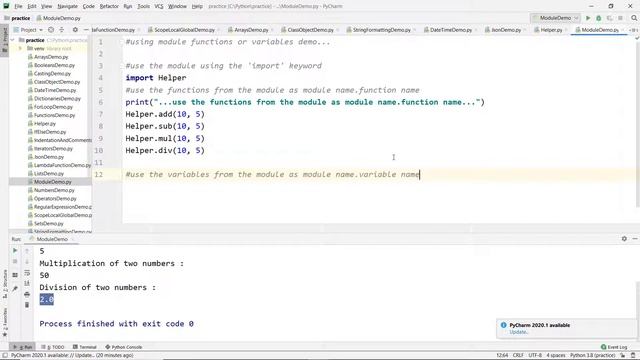The width and height of the screenshot is (640, 360).
Task: Switch to the ClassObjectDemo.py editor tab
Action: (x=310, y=30)
